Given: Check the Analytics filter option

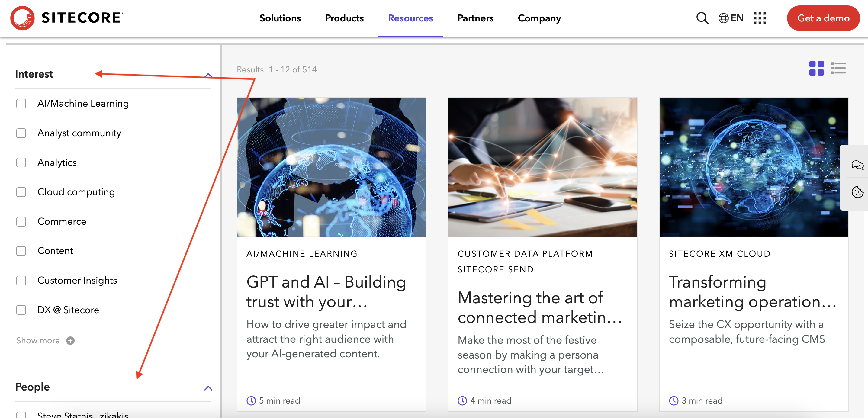Looking at the screenshot, I should click(x=21, y=162).
